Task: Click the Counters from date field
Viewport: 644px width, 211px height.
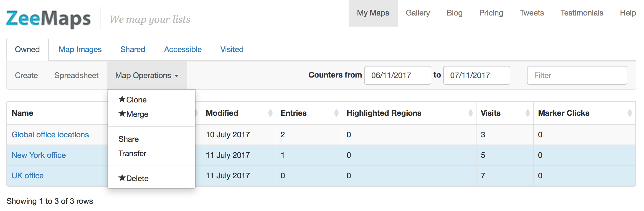Action: pyautogui.click(x=397, y=75)
